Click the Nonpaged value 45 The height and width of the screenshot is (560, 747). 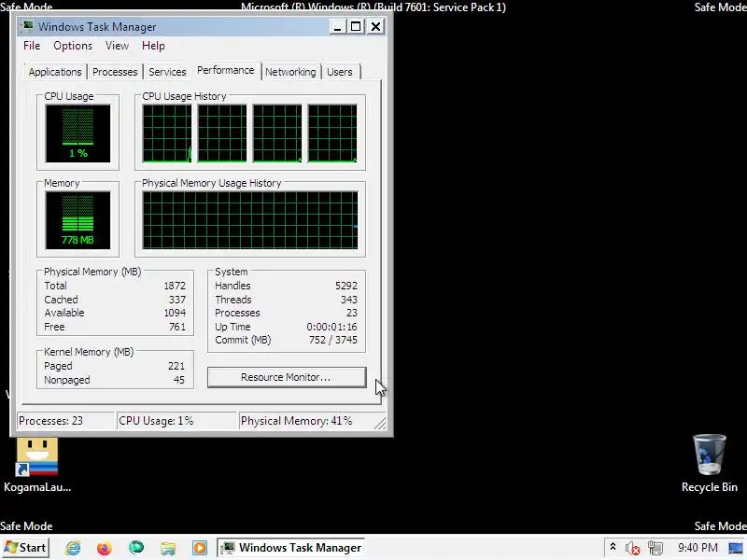[179, 380]
